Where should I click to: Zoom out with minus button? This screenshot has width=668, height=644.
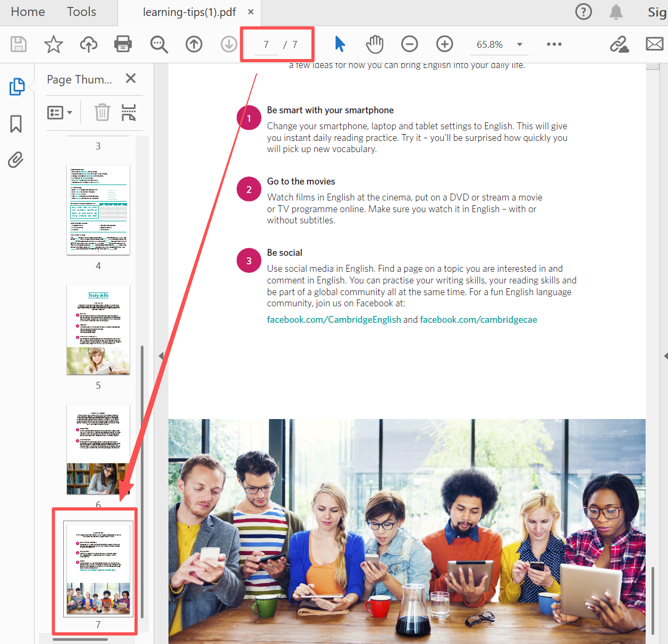409,44
